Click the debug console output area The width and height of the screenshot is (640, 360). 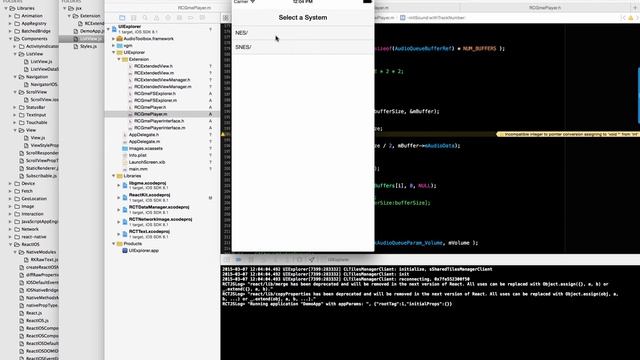(430, 313)
